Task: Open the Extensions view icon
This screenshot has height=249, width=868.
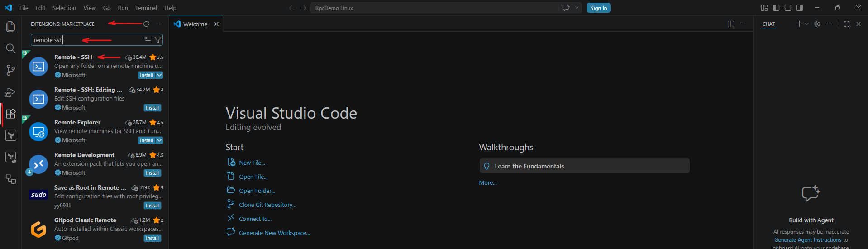Action: click(x=10, y=114)
